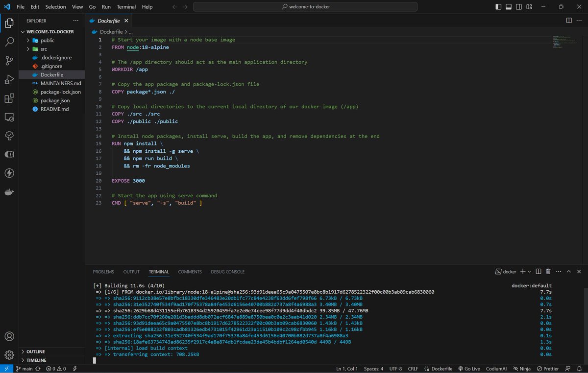The height and width of the screenshot is (373, 588).
Task: Open the Accounts icon
Action: (9, 336)
